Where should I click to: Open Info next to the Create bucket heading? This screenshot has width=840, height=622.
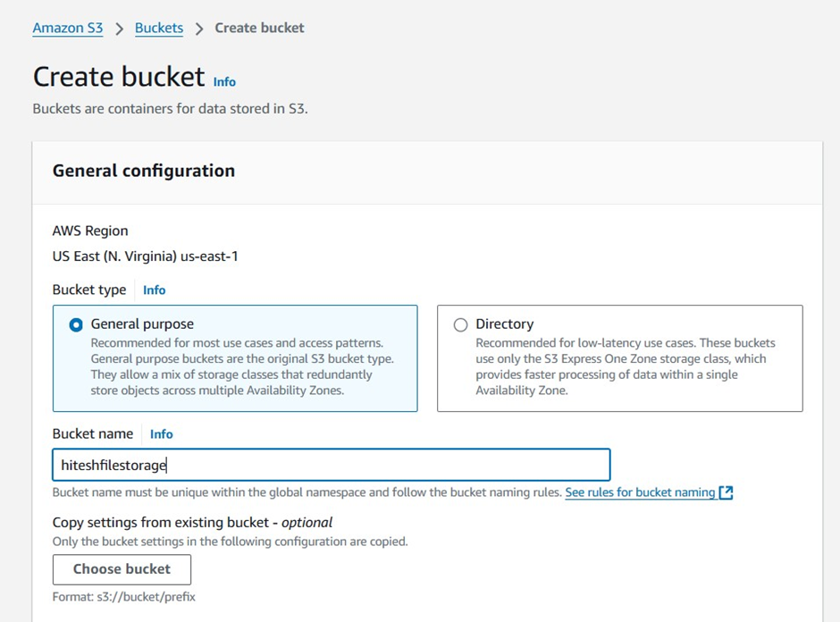point(224,81)
